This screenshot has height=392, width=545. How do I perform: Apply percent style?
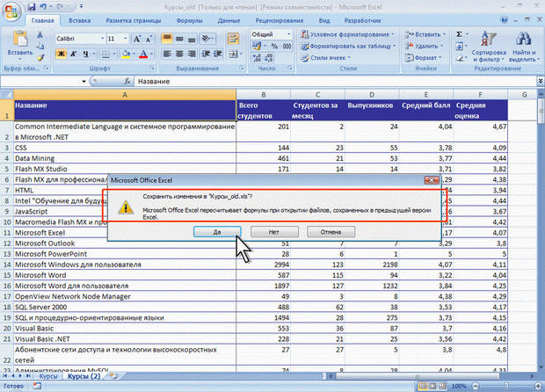(274, 46)
